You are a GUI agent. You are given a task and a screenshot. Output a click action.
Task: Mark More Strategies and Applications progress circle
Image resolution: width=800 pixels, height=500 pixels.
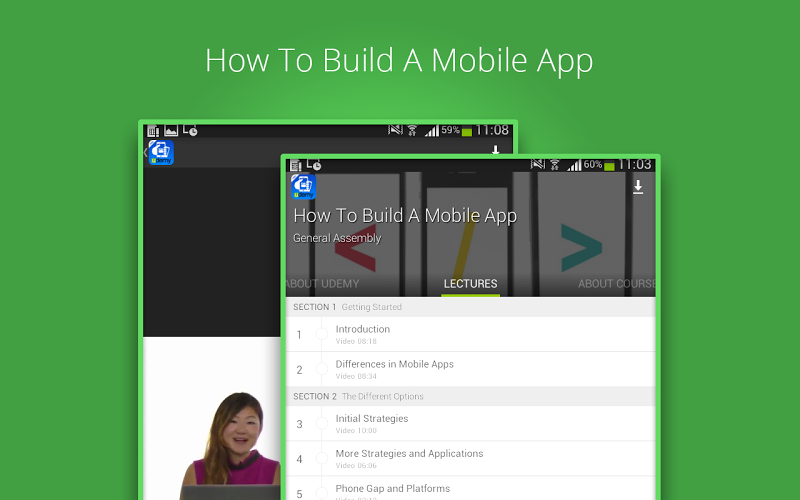321,459
